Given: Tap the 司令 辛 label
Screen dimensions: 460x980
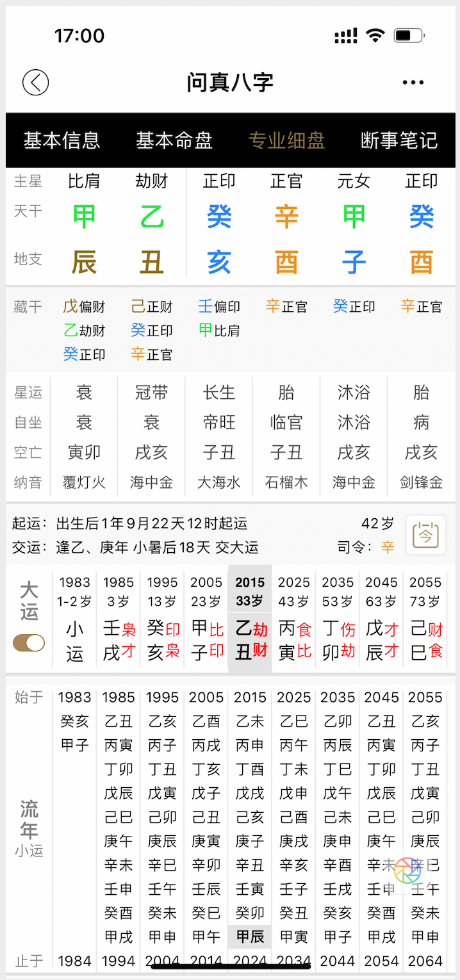Looking at the screenshot, I should pos(388,547).
